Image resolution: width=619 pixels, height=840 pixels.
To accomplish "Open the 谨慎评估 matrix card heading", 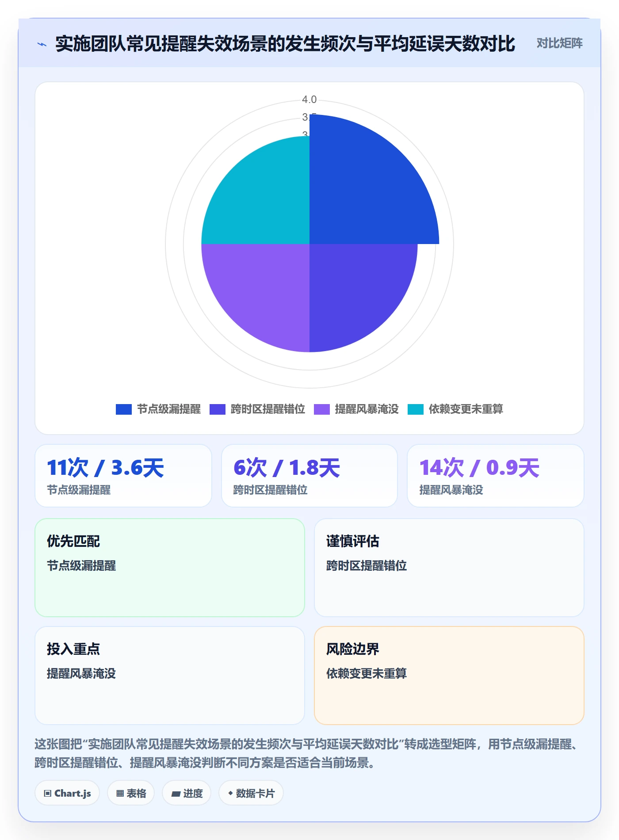I will (x=353, y=541).
